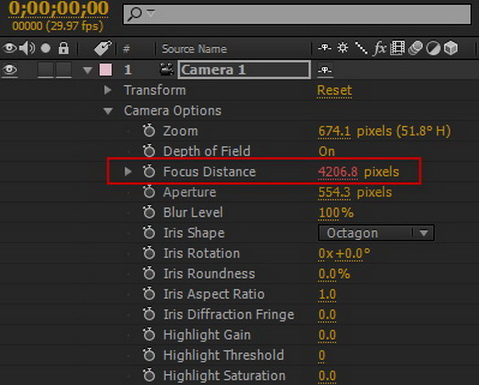479x385 pixels.
Task: Toggle the Highlight Threshold stopwatch
Action: [x=149, y=355]
